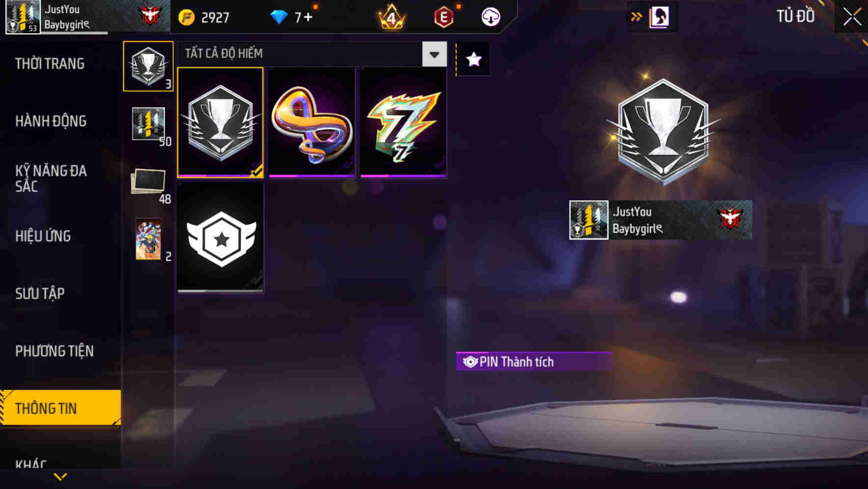Switch to the HÀNH ĐỘNG tab
This screenshot has height=489, width=868.
tap(51, 121)
